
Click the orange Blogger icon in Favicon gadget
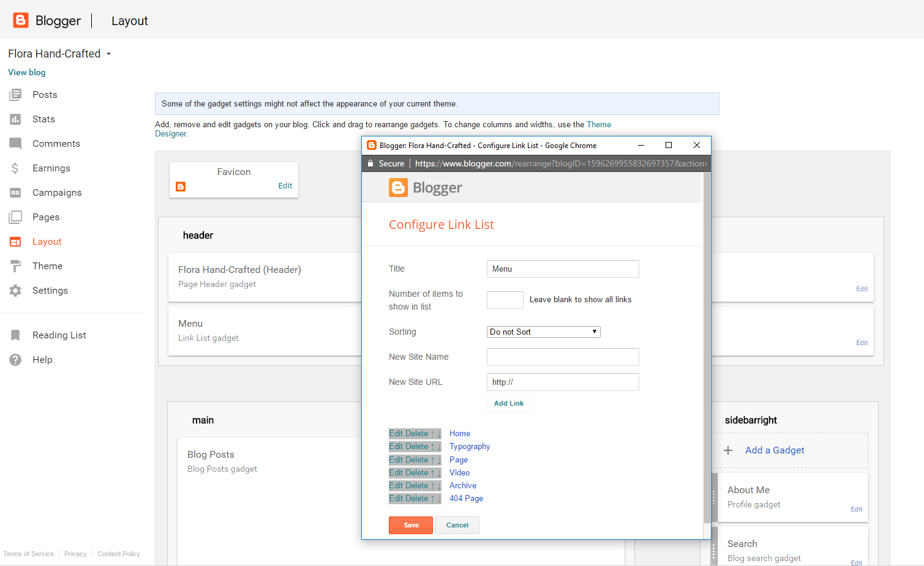[181, 187]
